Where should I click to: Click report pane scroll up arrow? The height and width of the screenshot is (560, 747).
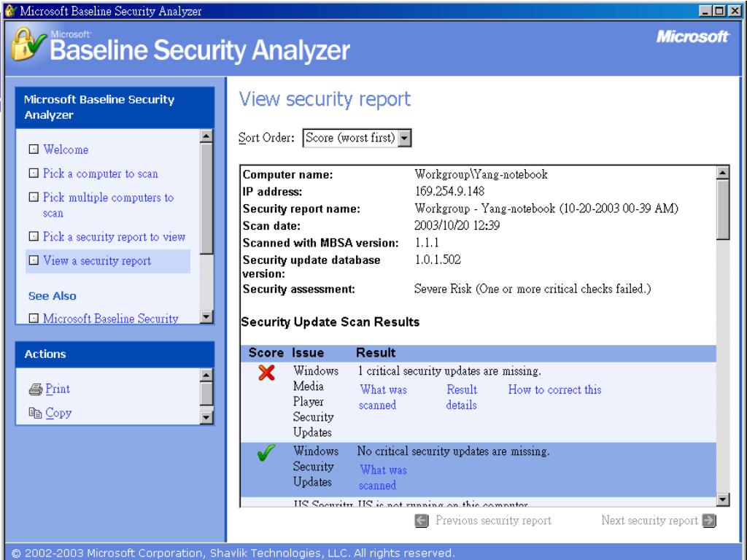click(723, 172)
